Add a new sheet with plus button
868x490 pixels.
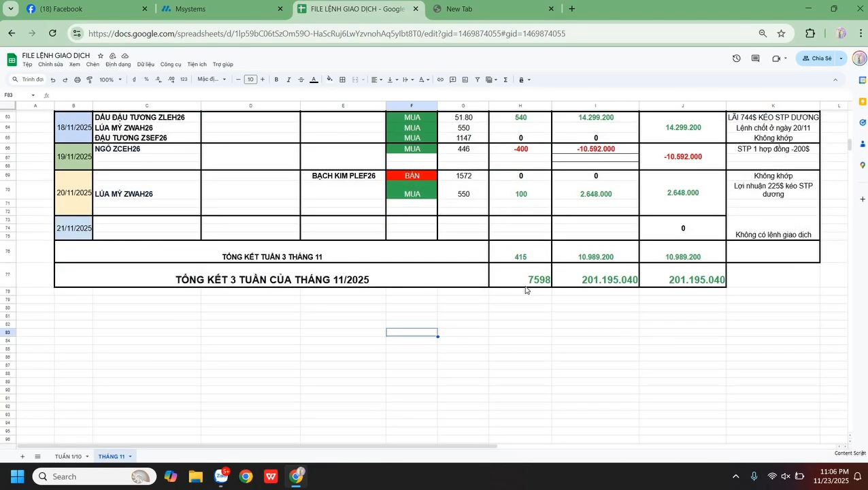click(22, 457)
